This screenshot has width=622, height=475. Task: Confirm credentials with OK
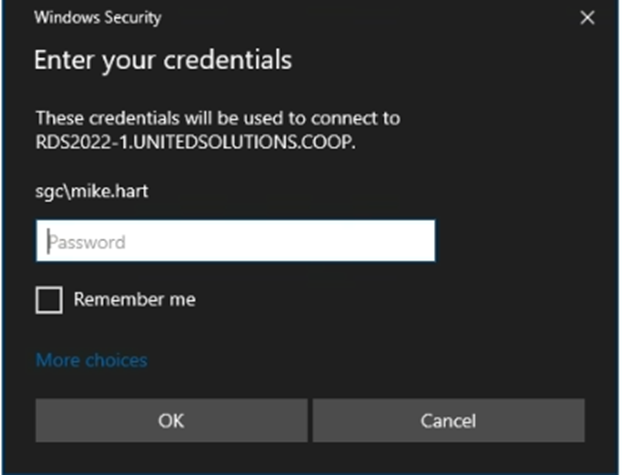[171, 421]
